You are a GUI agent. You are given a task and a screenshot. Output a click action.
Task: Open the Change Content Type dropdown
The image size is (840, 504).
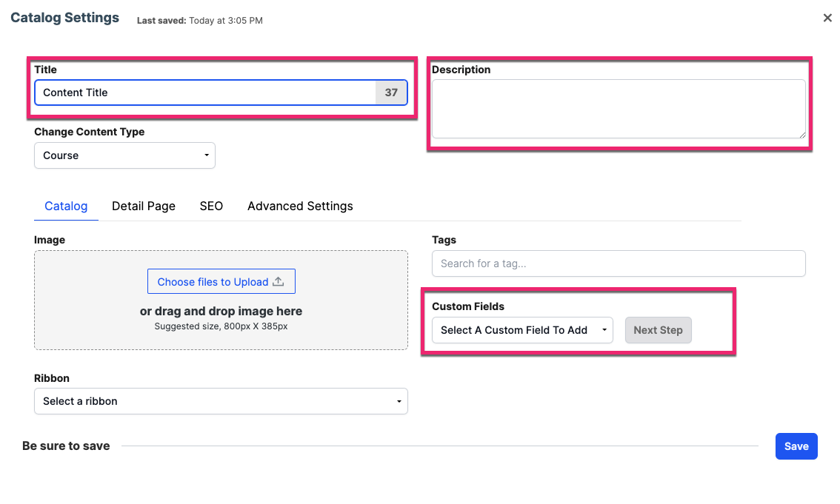[x=125, y=155]
